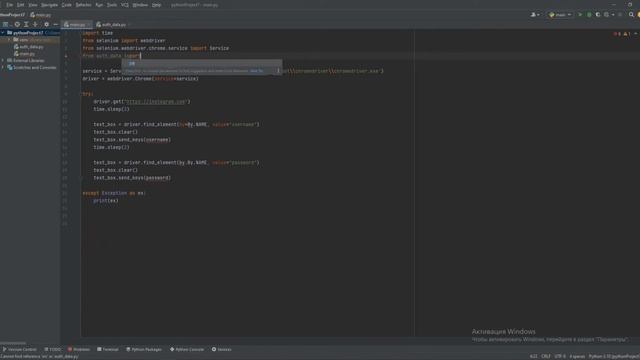640x360 pixels.
Task: Open the Project view selector dropdown
Action: coord(7,24)
